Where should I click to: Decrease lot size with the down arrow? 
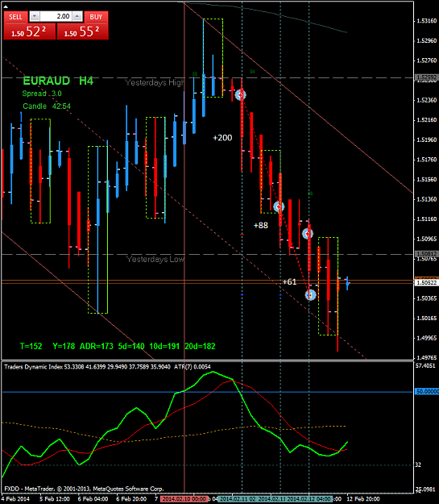[35, 16]
